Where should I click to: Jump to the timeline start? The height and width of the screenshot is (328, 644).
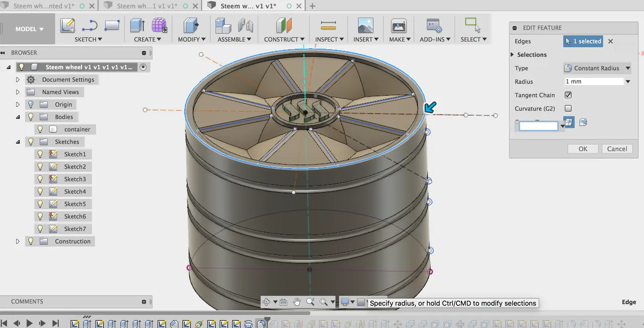[x=5, y=323]
